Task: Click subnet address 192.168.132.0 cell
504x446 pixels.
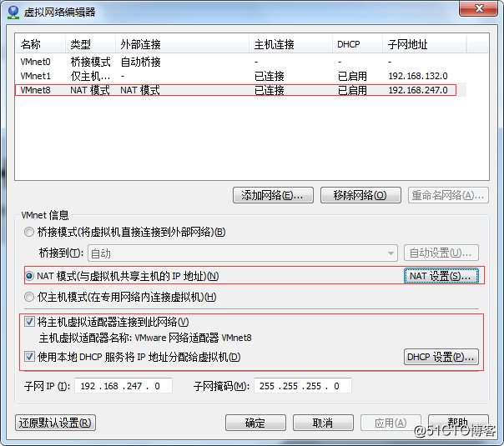Action: [x=418, y=76]
